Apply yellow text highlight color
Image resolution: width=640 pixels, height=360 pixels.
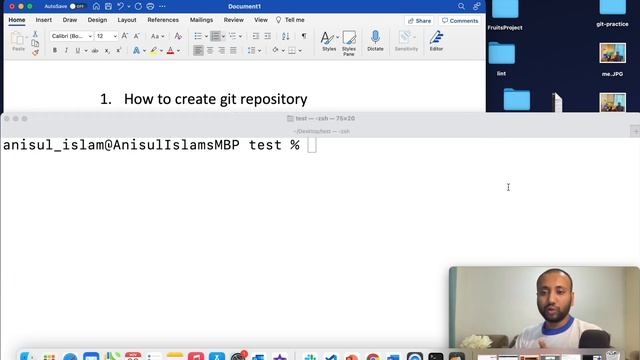tap(153, 50)
